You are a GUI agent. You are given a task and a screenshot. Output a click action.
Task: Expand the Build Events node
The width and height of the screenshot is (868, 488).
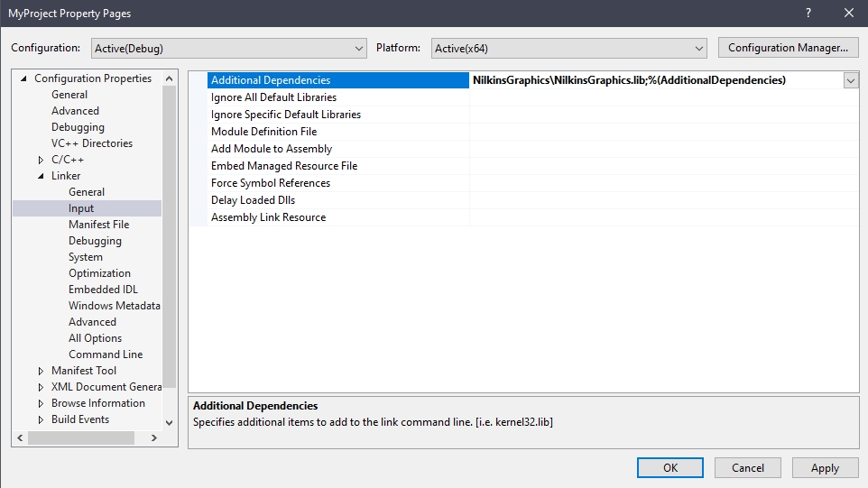(41, 419)
